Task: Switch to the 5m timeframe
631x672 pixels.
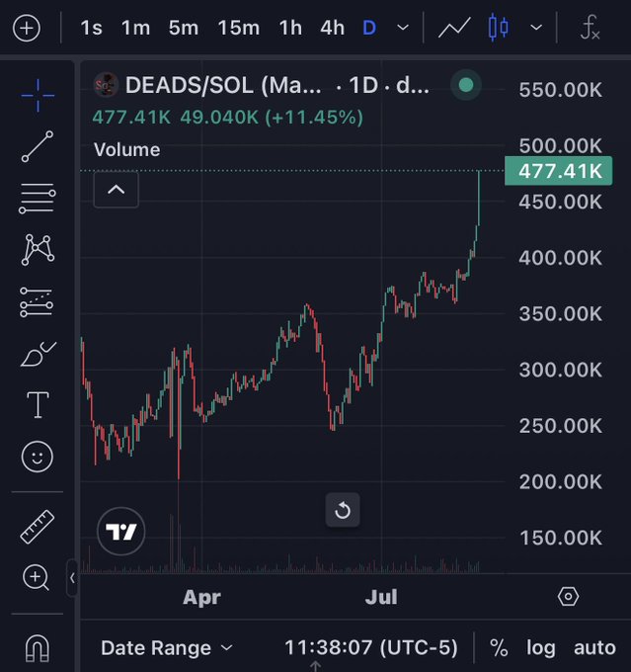Action: click(x=184, y=29)
